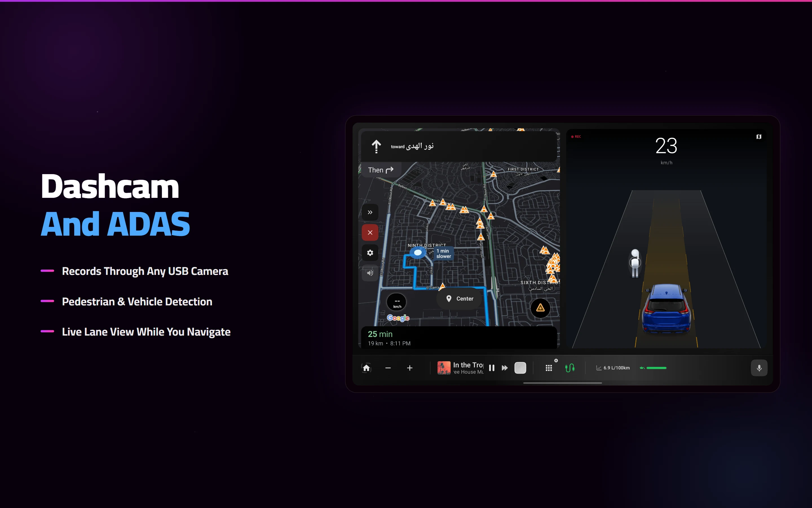Tap the FIRST DISTRICT map label
The height and width of the screenshot is (508, 812).
click(523, 169)
